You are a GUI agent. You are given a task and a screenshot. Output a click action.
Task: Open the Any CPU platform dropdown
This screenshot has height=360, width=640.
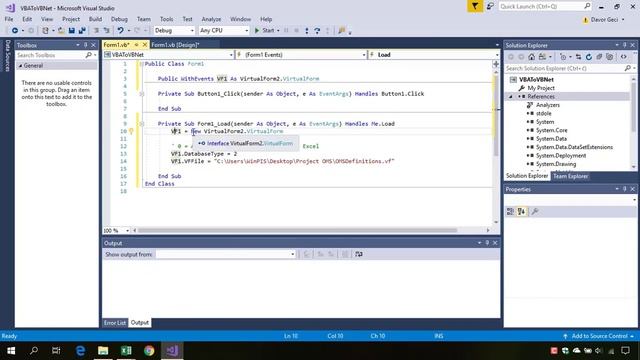pos(224,31)
